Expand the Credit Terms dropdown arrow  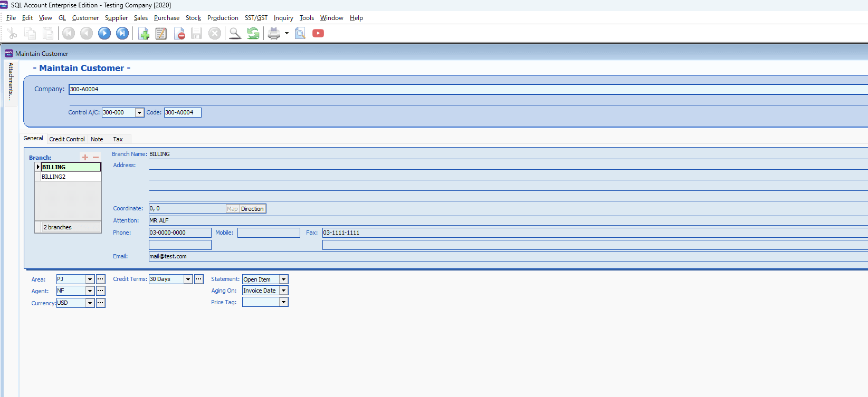coord(188,279)
